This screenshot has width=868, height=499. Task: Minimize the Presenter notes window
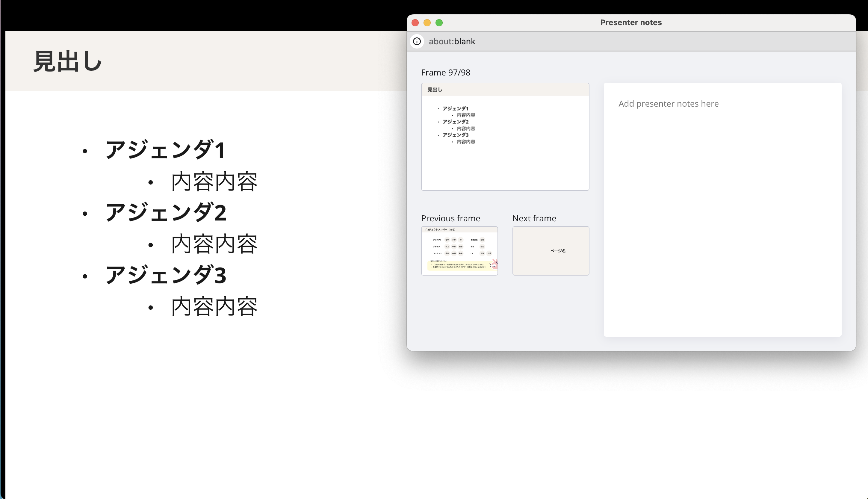pyautogui.click(x=427, y=23)
